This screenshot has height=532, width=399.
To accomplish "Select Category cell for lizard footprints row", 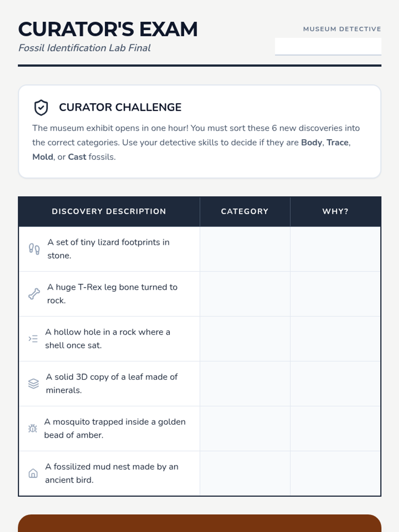I will (x=245, y=249).
